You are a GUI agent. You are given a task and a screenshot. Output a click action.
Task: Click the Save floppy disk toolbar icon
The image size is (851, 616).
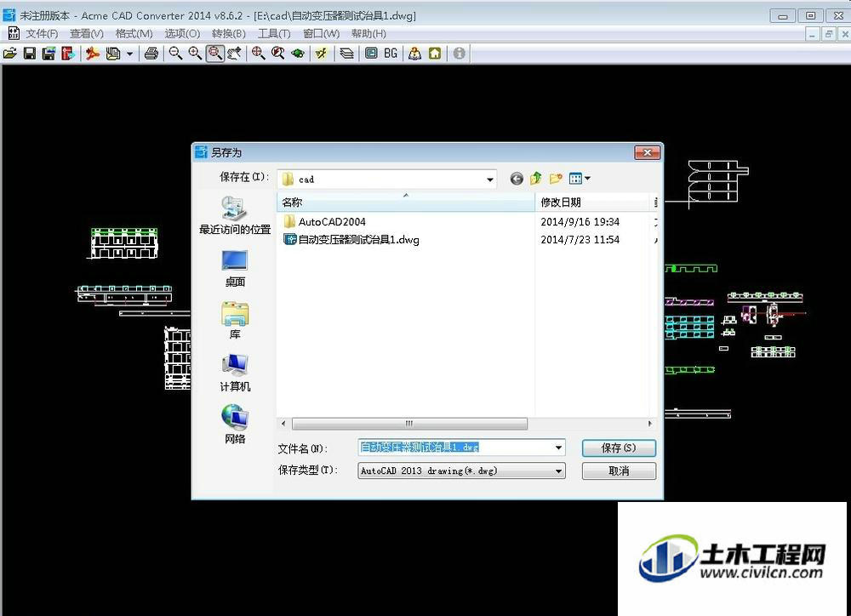(x=29, y=54)
